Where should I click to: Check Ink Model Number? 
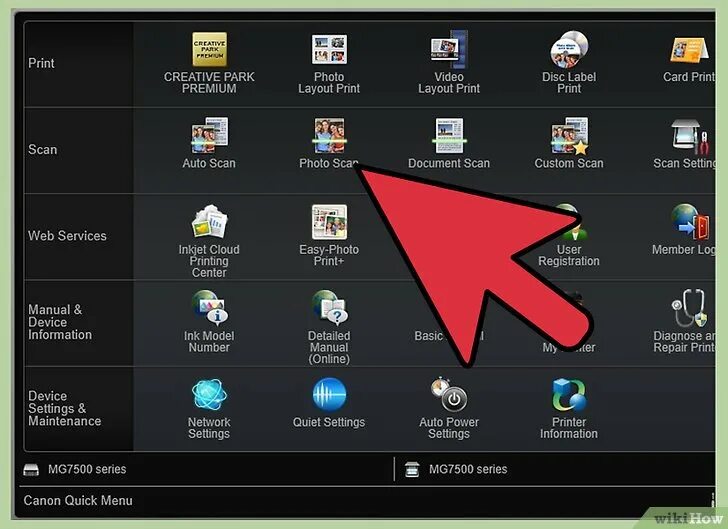(x=209, y=322)
